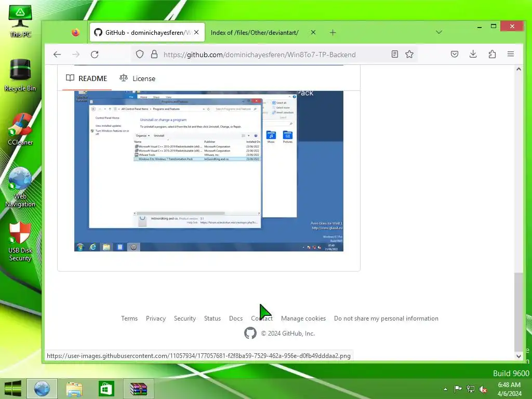Screen dimensions: 532x399
Task: Launch USB Disk Security from the desktop
Action: 20,242
